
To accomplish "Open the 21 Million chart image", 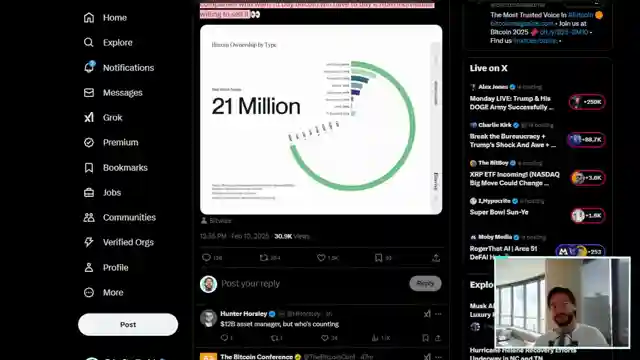I will (321, 120).
